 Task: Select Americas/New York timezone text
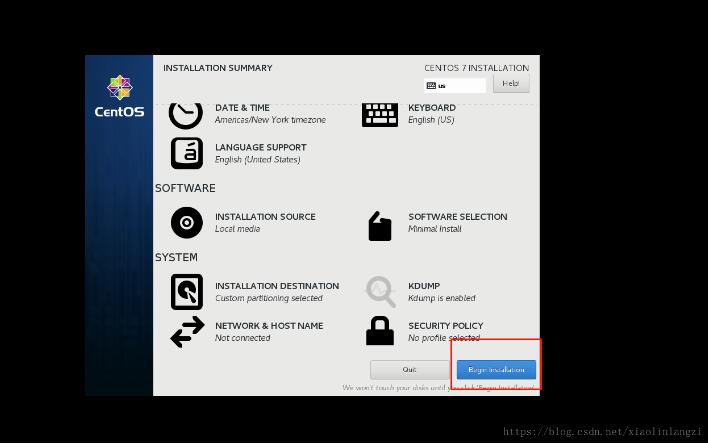point(270,120)
